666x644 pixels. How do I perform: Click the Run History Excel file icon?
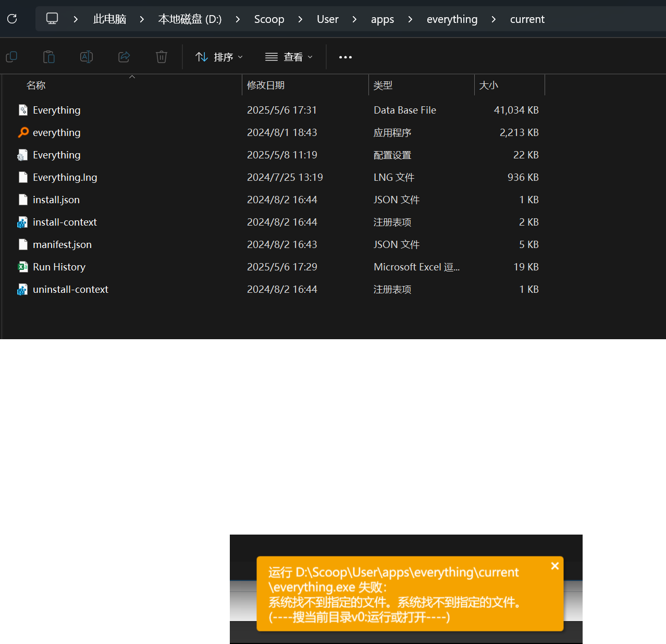click(23, 267)
